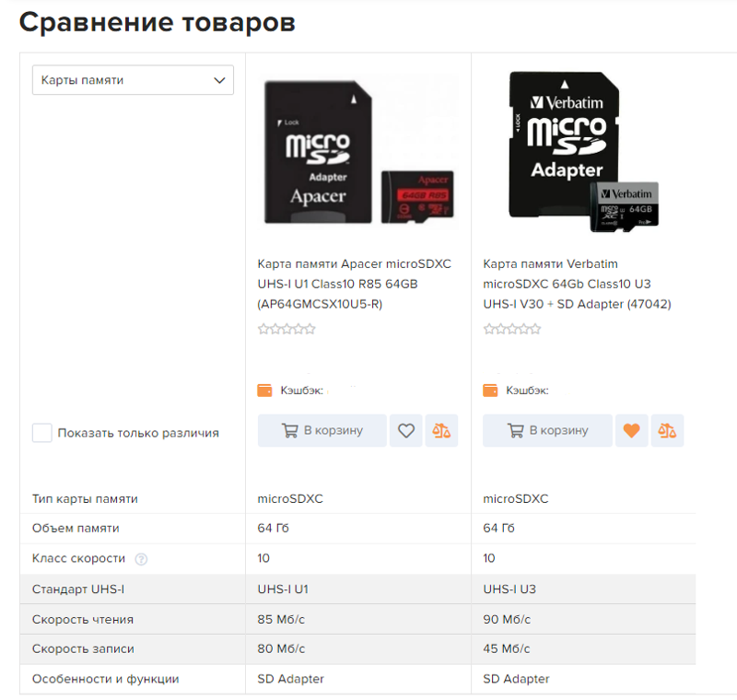Rate Verbatim card with the stars
Screen dimensions: 737x700
click(x=512, y=329)
